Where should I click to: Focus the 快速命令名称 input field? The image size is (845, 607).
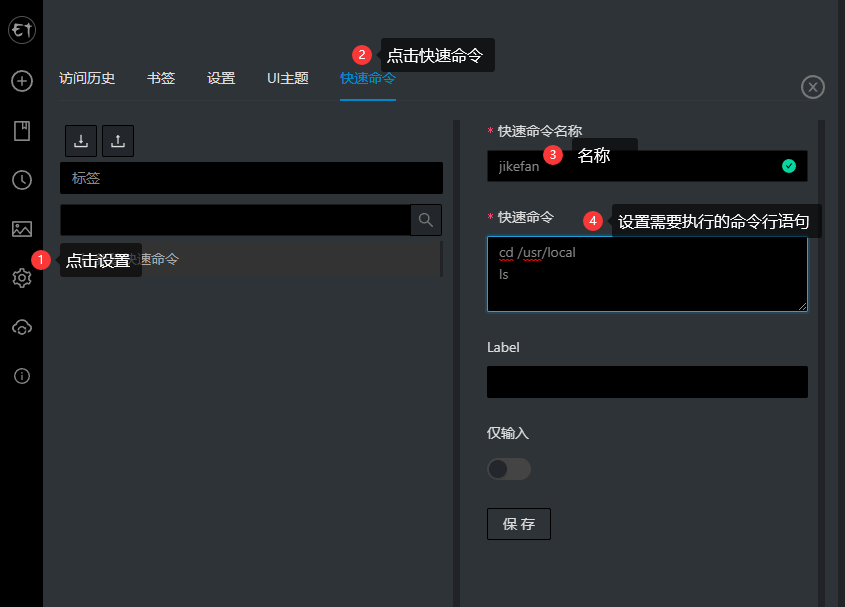647,166
